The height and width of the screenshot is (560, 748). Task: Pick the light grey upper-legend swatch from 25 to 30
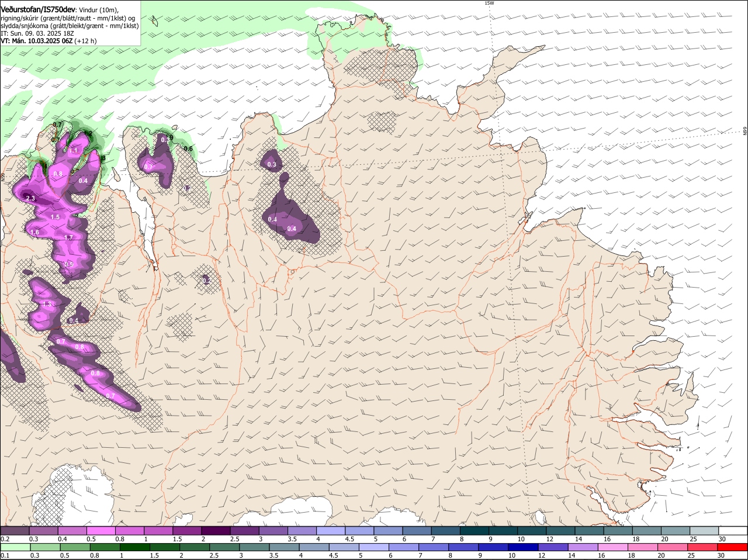pyautogui.click(x=705, y=530)
